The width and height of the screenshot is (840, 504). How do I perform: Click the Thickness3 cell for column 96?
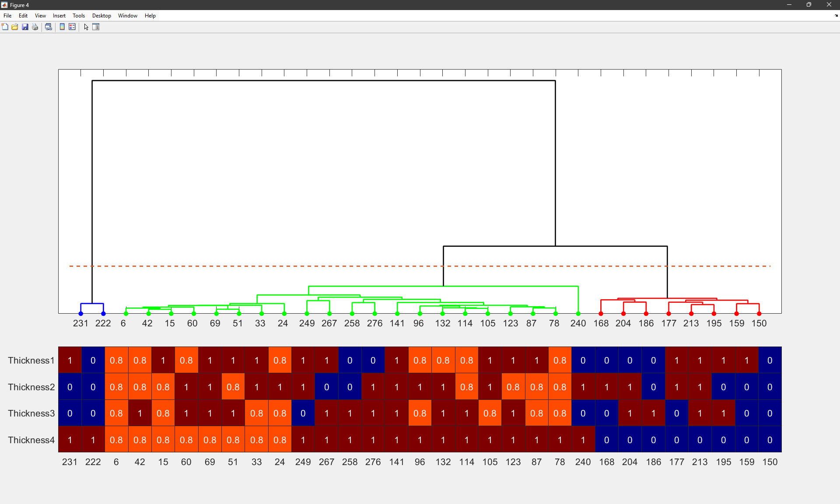(x=420, y=413)
